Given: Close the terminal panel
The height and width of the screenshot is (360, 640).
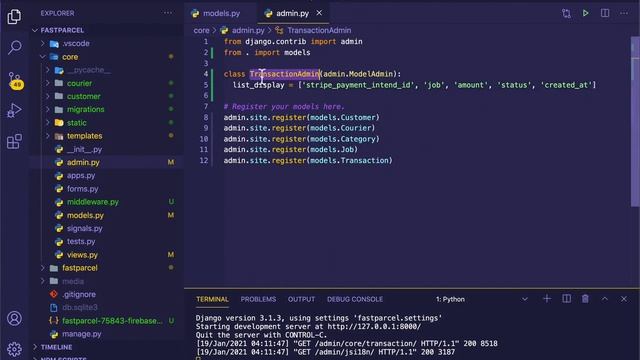Looking at the screenshot, I should coord(624,299).
